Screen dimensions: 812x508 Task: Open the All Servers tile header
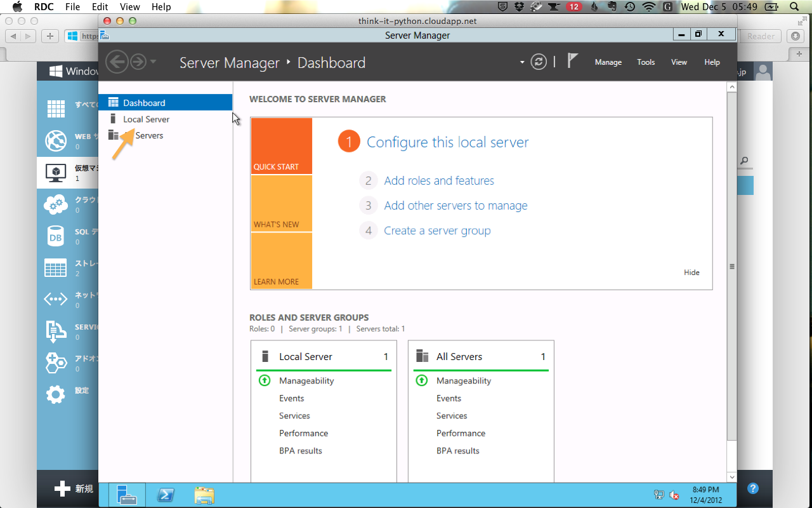[x=481, y=357]
